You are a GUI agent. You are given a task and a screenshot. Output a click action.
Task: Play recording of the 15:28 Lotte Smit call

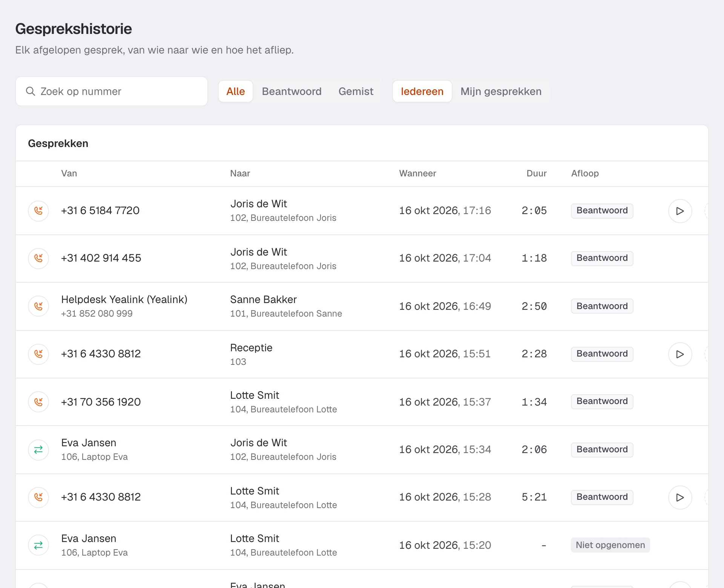pos(680,497)
